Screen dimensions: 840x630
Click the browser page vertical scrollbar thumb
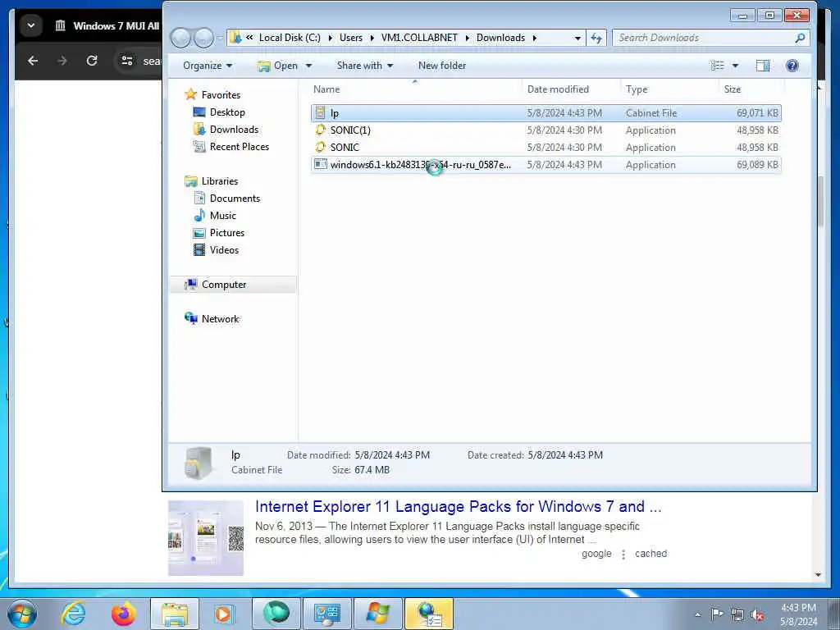click(x=819, y=201)
